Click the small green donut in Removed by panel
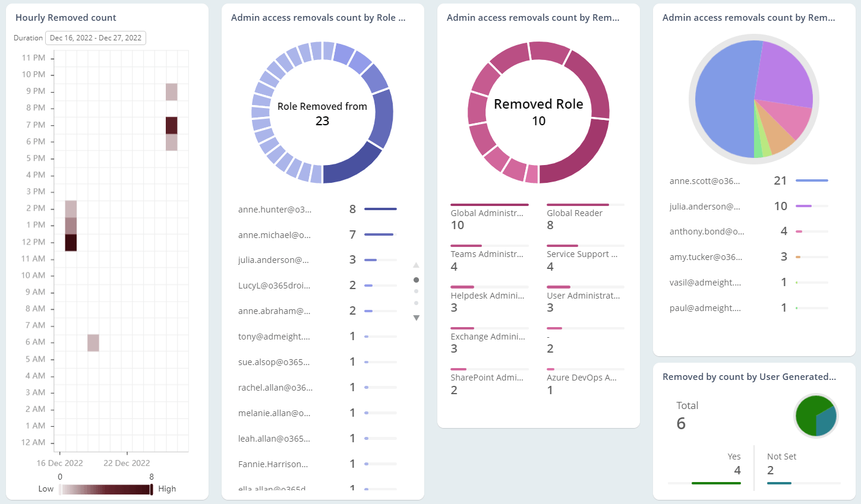The image size is (861, 504). tap(816, 416)
